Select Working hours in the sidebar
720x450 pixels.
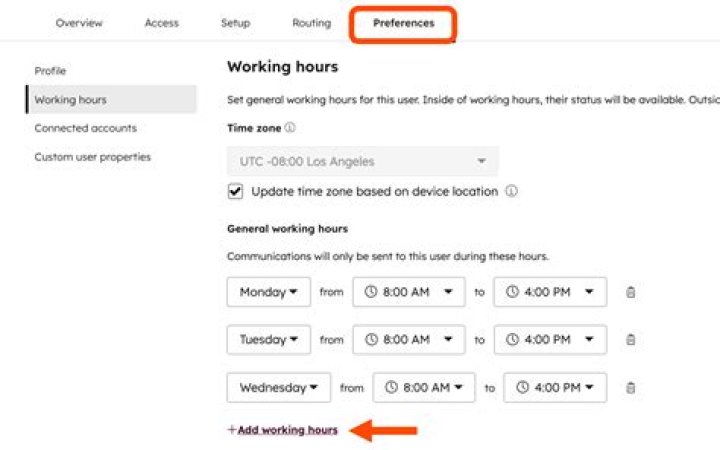[x=112, y=99]
